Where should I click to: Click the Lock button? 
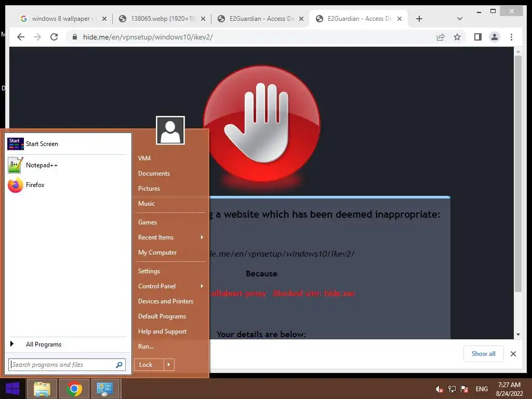149,365
